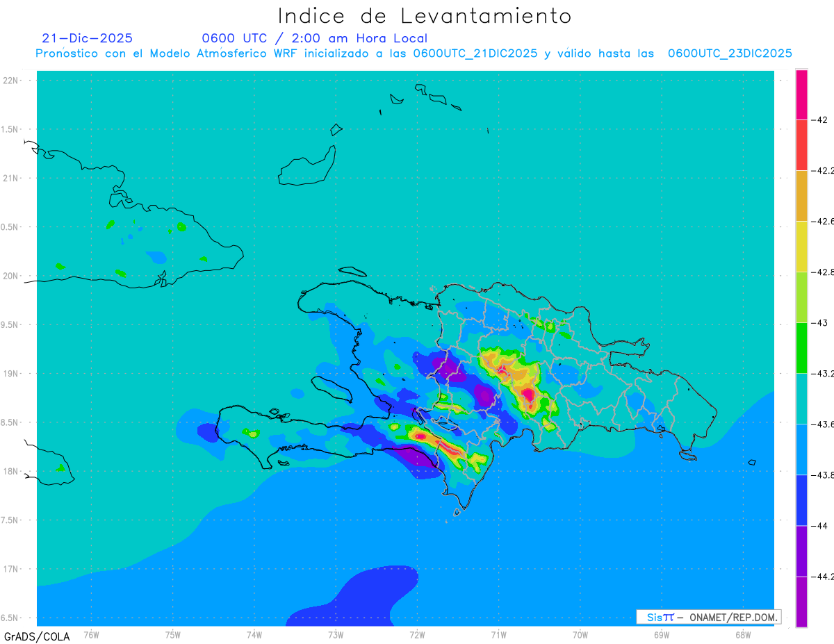The image size is (834, 644).
Task: Click the '-42' colorbar value
Action: point(821,119)
